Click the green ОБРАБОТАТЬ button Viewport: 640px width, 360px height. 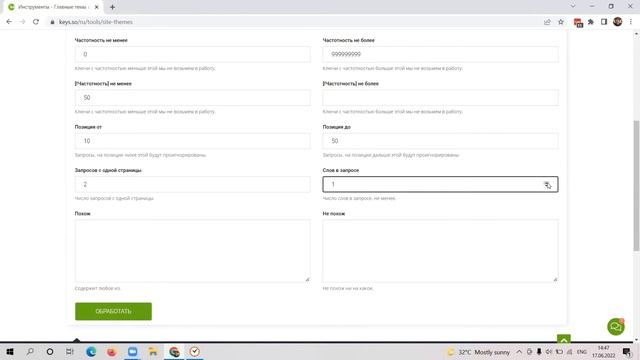pos(113,311)
